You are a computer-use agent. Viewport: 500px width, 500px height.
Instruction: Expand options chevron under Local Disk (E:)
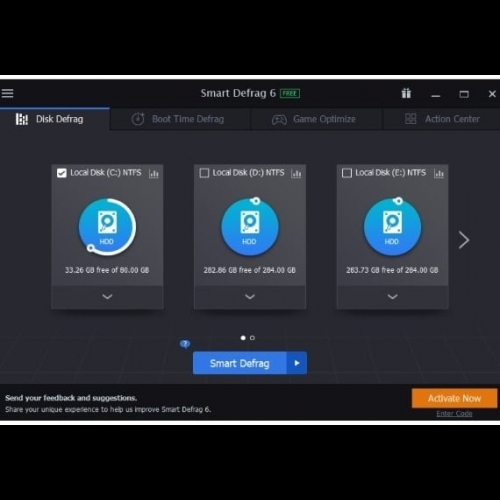[x=393, y=296]
